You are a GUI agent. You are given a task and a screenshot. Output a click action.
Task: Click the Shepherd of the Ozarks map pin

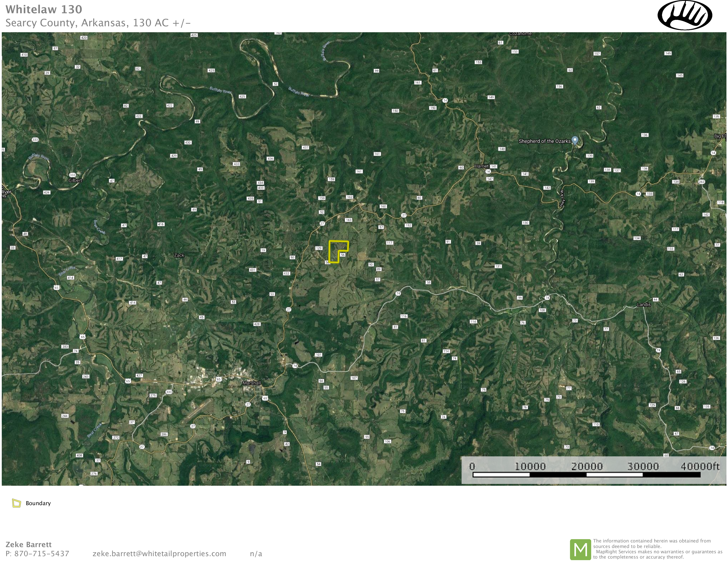point(575,140)
